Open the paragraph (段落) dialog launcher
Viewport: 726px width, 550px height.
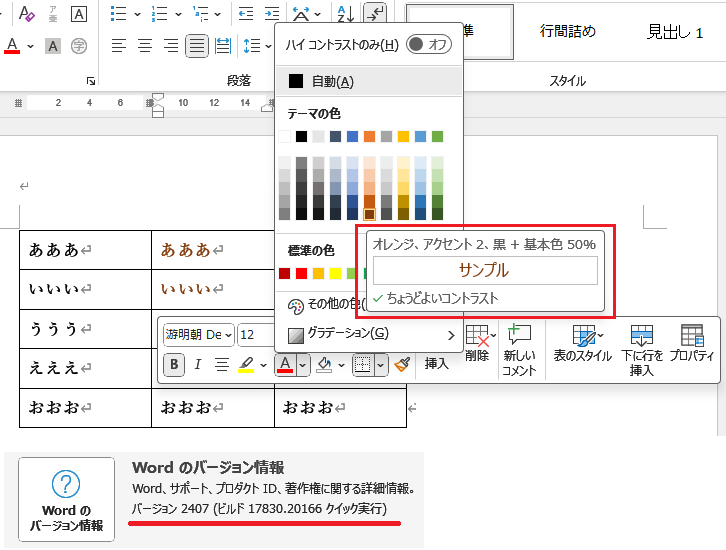[x=91, y=81]
